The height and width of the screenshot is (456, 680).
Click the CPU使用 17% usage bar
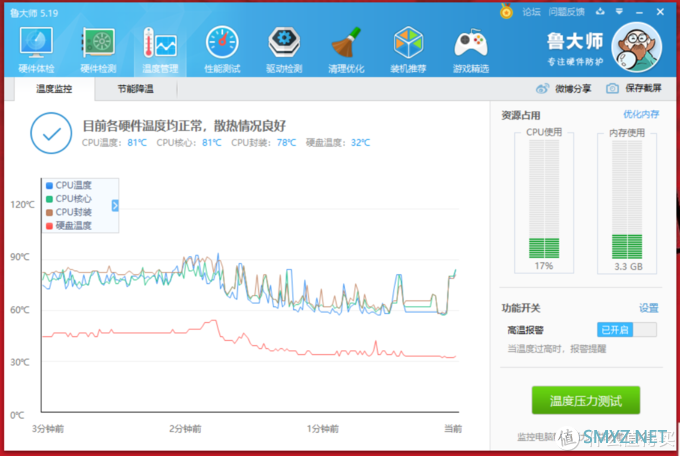(x=544, y=200)
